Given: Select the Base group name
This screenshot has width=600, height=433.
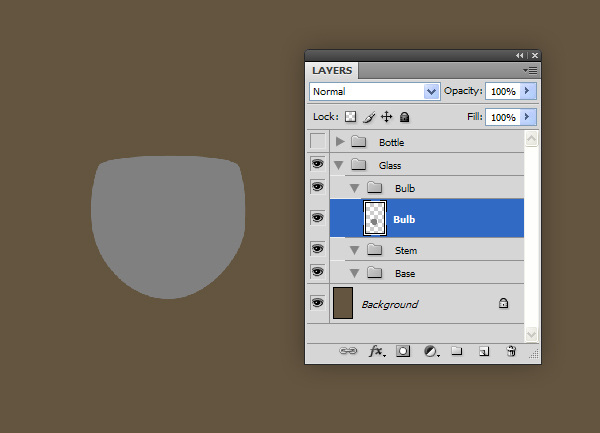Looking at the screenshot, I should (405, 273).
